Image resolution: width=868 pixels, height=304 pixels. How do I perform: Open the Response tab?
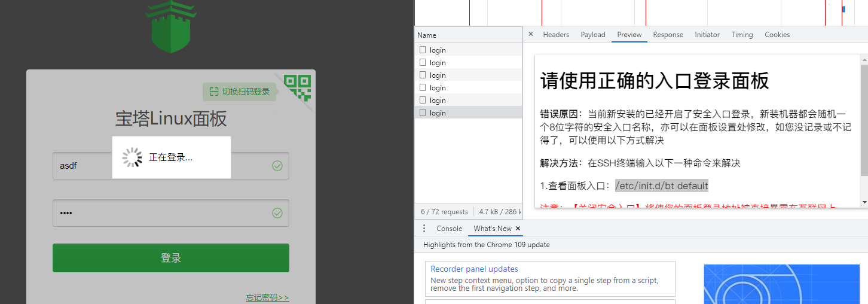668,35
